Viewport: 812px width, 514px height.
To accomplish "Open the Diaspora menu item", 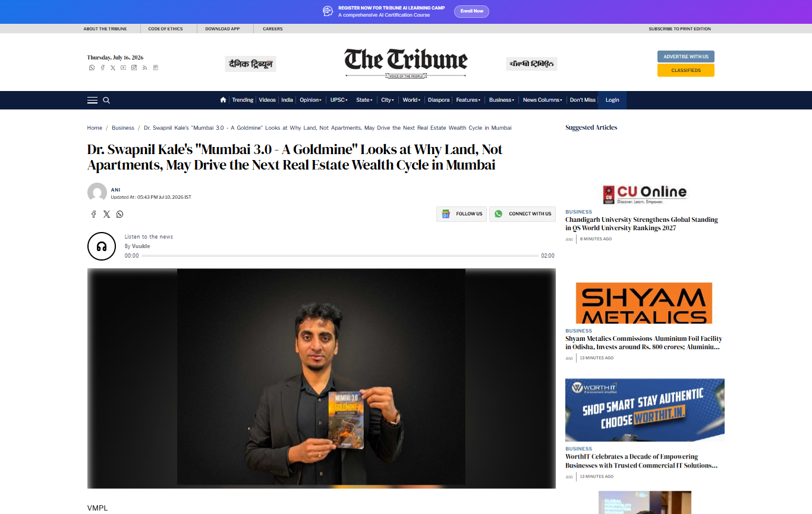I will click(x=439, y=100).
